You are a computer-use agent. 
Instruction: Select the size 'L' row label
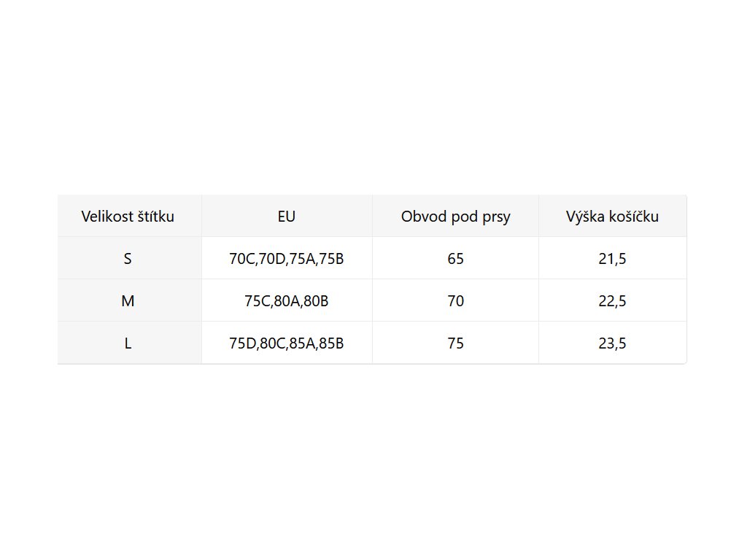pos(128,343)
